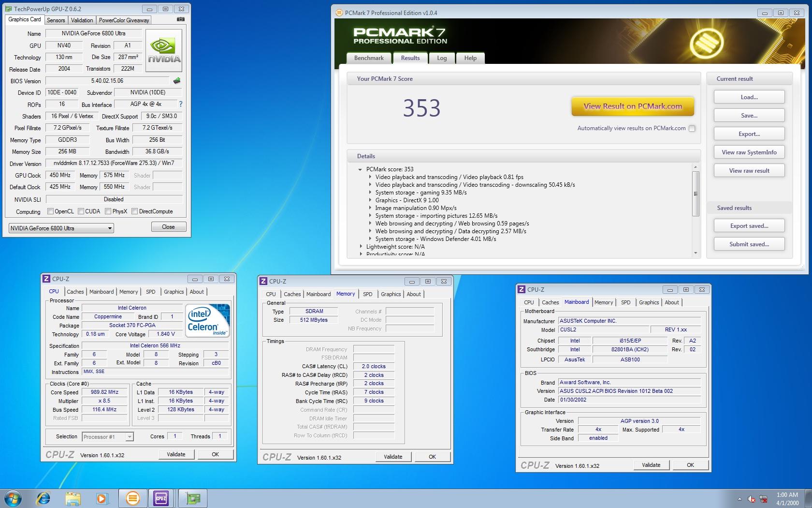The width and height of the screenshot is (812, 508).
Task: Switch to the GPU-Z Sensors tab
Action: click(56, 20)
